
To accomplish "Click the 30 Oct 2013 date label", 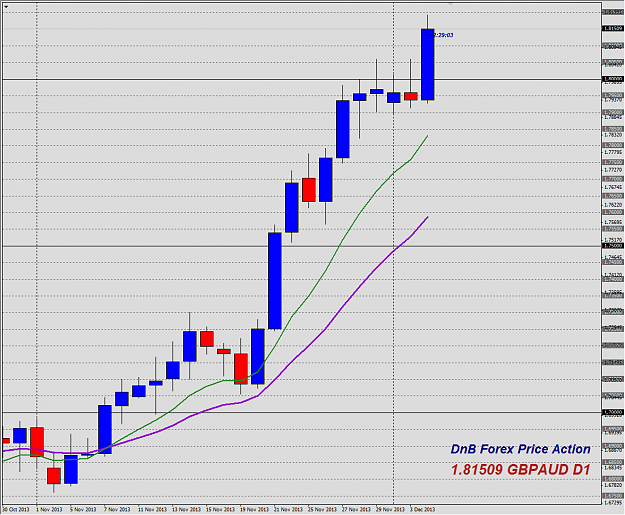I will click(x=16, y=509).
